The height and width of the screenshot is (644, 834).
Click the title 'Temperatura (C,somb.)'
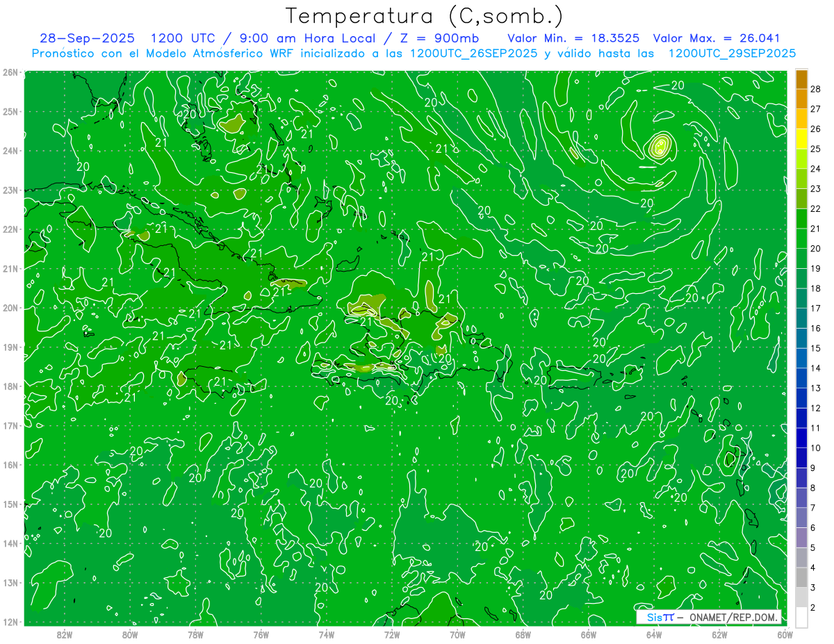(425, 16)
